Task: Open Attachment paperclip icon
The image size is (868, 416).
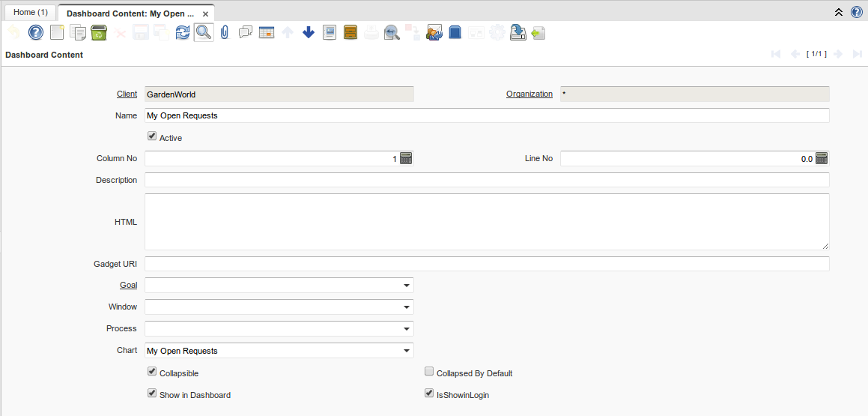Action: coord(225,33)
